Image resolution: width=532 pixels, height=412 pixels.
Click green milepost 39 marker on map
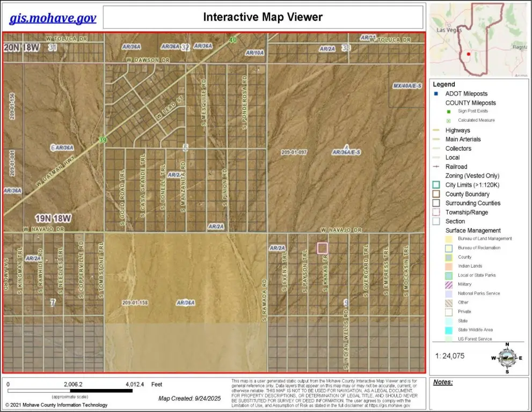[x=102, y=140]
